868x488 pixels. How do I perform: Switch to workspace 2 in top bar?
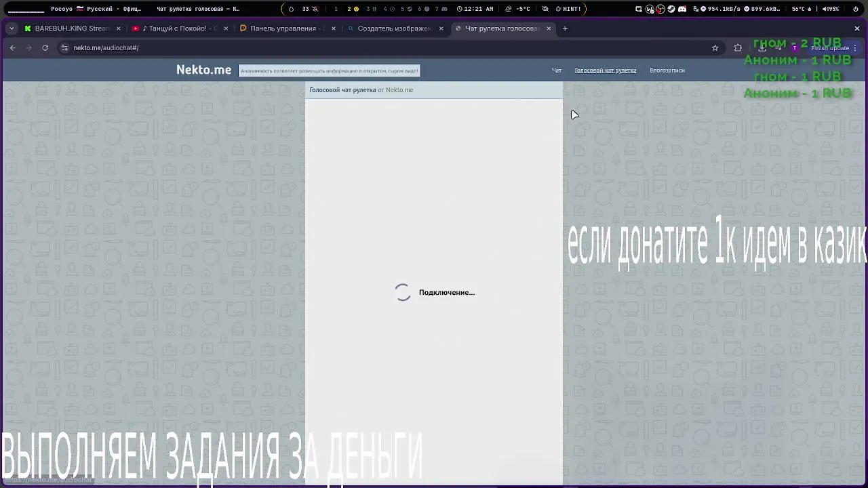[352, 9]
